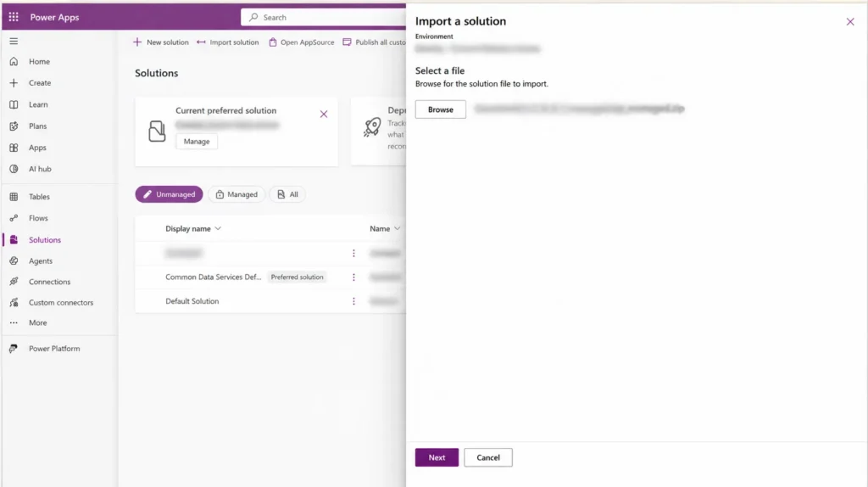
Task: Click the Learn book icon
Action: (x=14, y=104)
